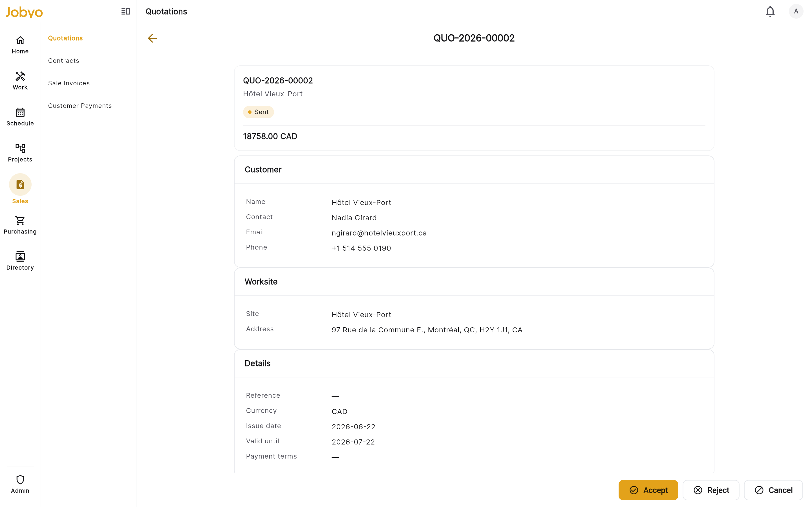This screenshot has width=812, height=507.
Task: Reject the quotation
Action: (711, 490)
